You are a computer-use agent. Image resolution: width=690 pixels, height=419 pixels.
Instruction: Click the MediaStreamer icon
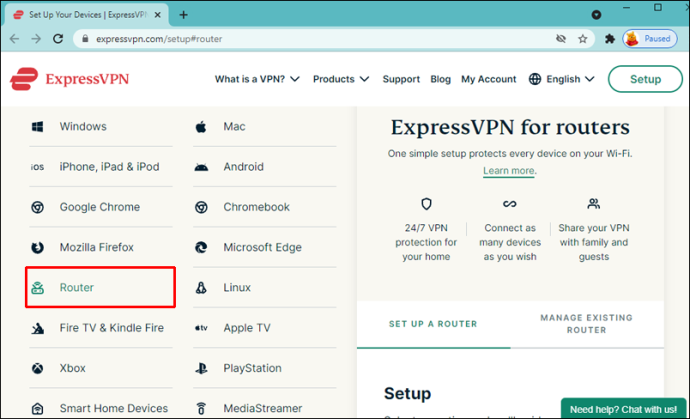(x=201, y=408)
